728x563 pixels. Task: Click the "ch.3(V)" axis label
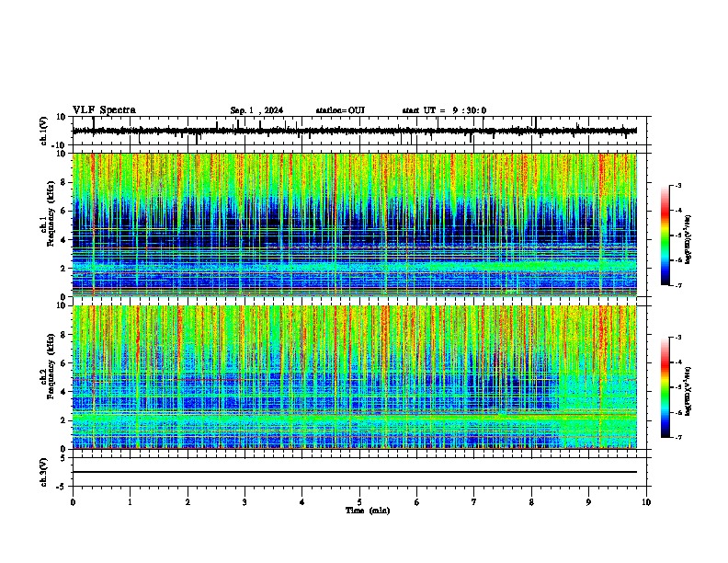[44, 473]
